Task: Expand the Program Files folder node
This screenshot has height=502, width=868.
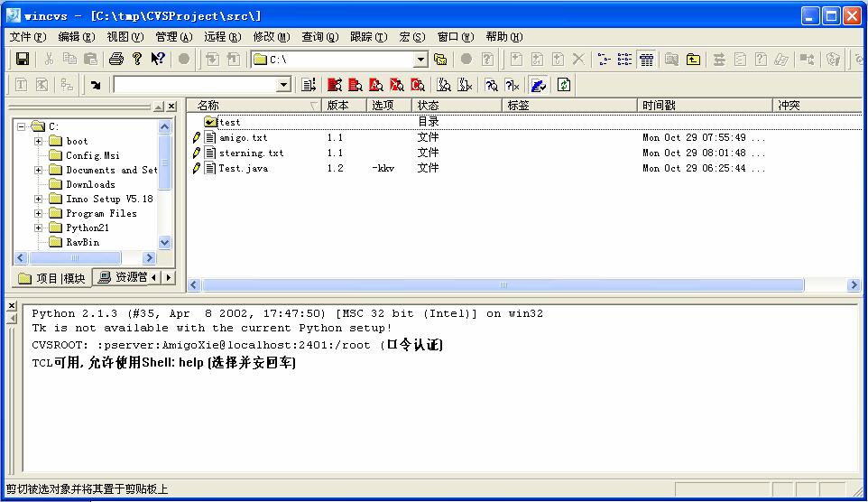Action: 38,213
